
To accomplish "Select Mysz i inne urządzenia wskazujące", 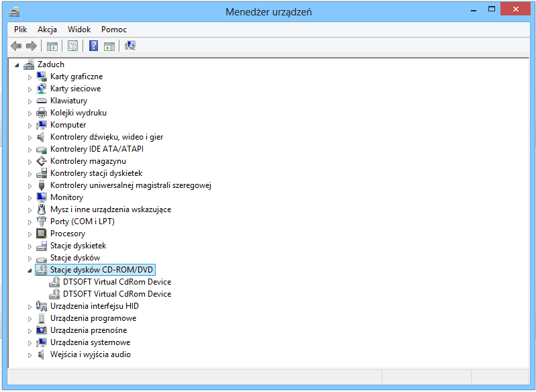I will click(111, 209).
